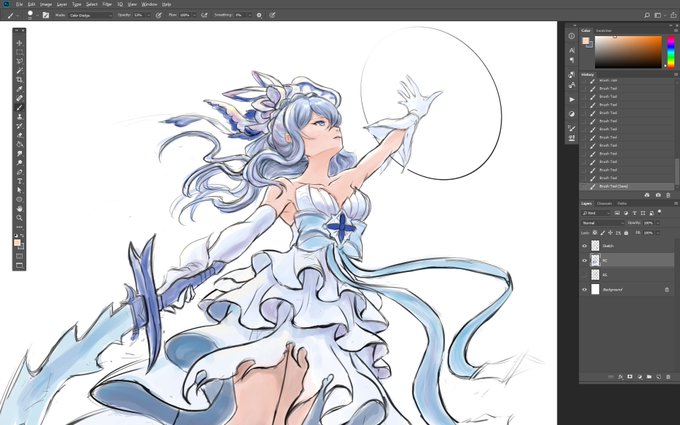Create a new adjustment layer
Screen dimensions: 680x425
[x=639, y=377]
